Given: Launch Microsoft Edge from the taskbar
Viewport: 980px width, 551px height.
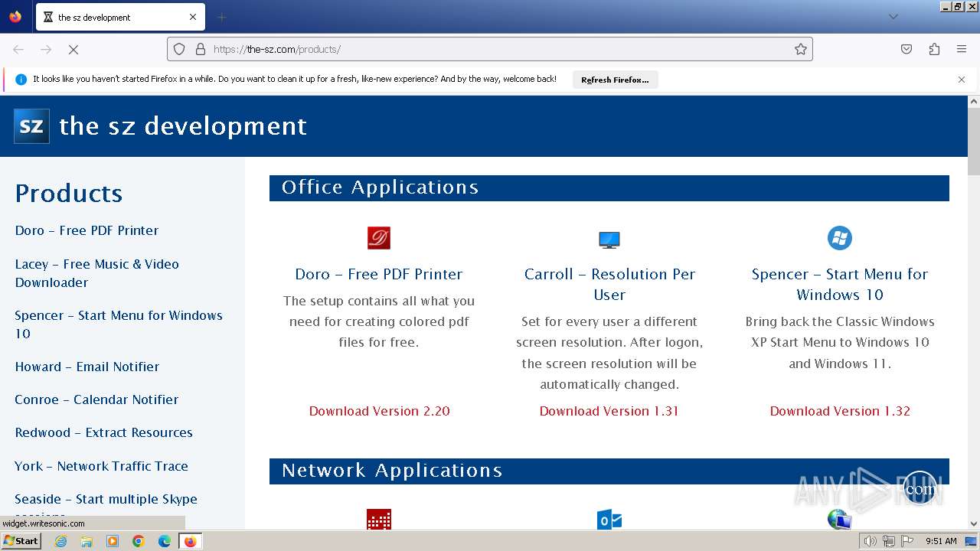Looking at the screenshot, I should pos(165,541).
